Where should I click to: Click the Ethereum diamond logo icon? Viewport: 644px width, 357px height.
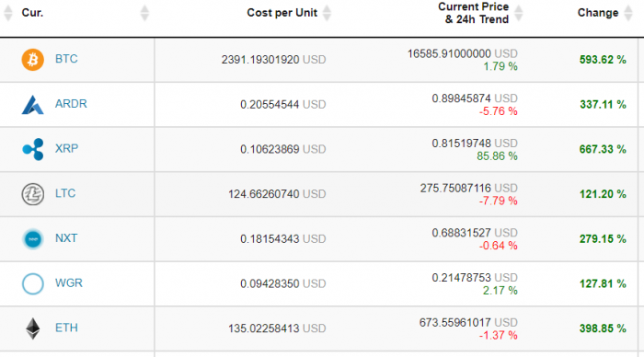click(33, 328)
